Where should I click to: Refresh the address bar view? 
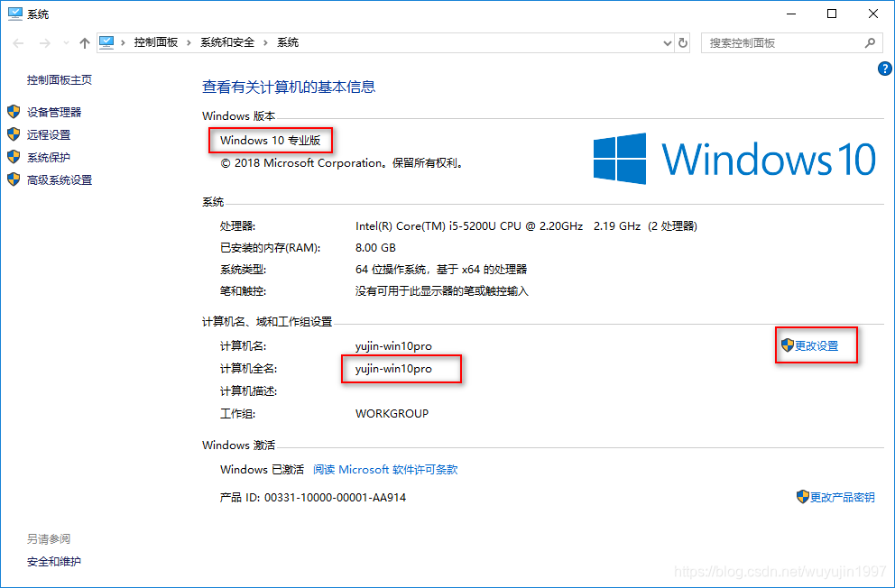click(683, 42)
